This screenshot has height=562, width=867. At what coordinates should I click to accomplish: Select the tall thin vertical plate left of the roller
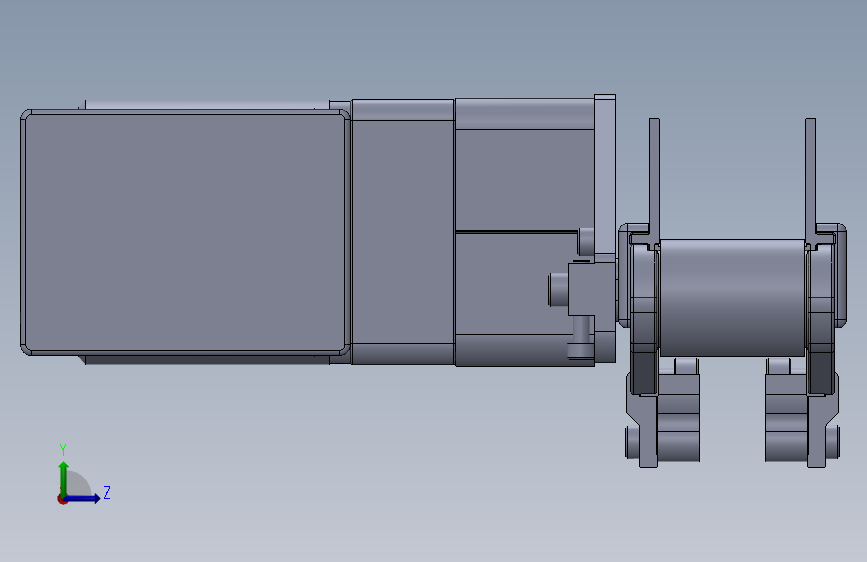click(654, 180)
